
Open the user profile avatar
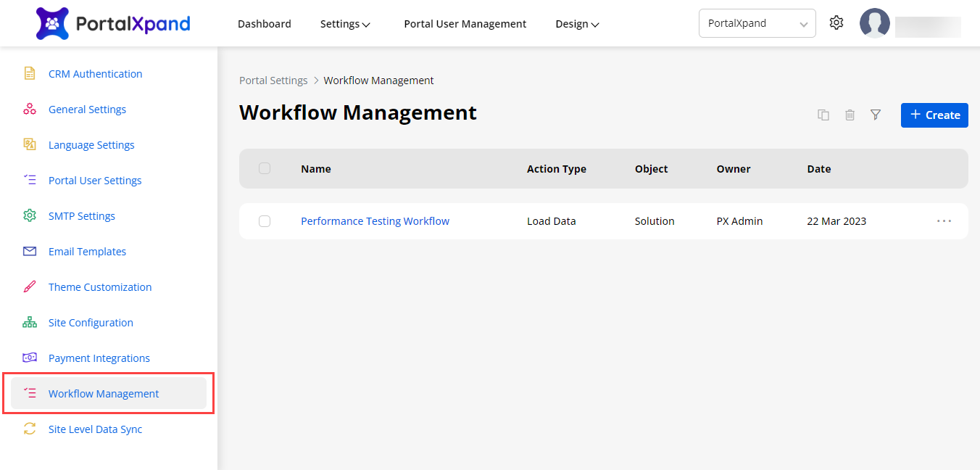click(x=874, y=23)
